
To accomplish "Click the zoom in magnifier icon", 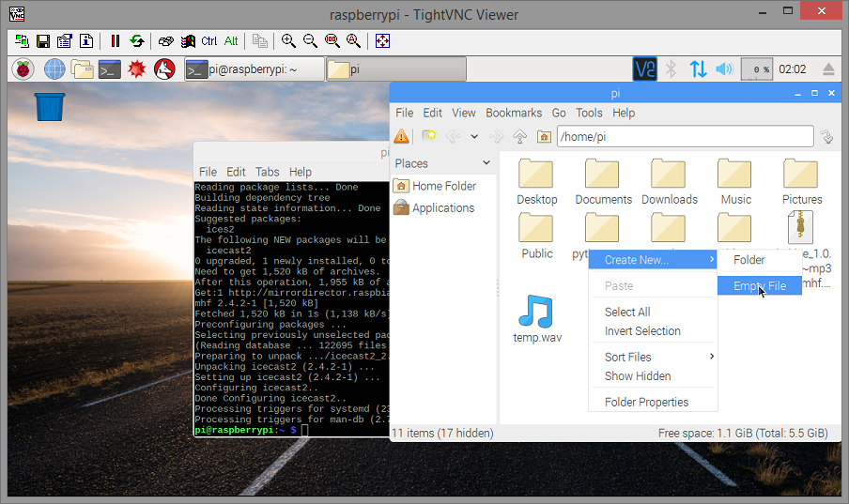I will [288, 41].
